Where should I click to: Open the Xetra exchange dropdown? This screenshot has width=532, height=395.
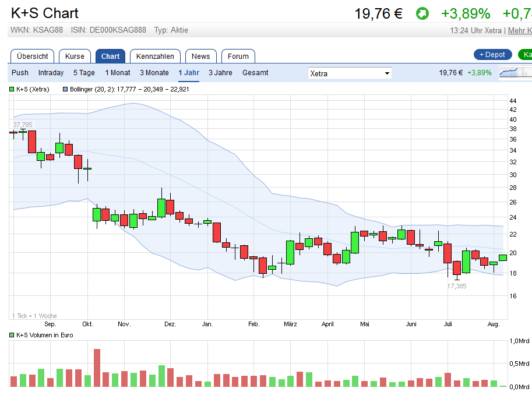(x=350, y=73)
